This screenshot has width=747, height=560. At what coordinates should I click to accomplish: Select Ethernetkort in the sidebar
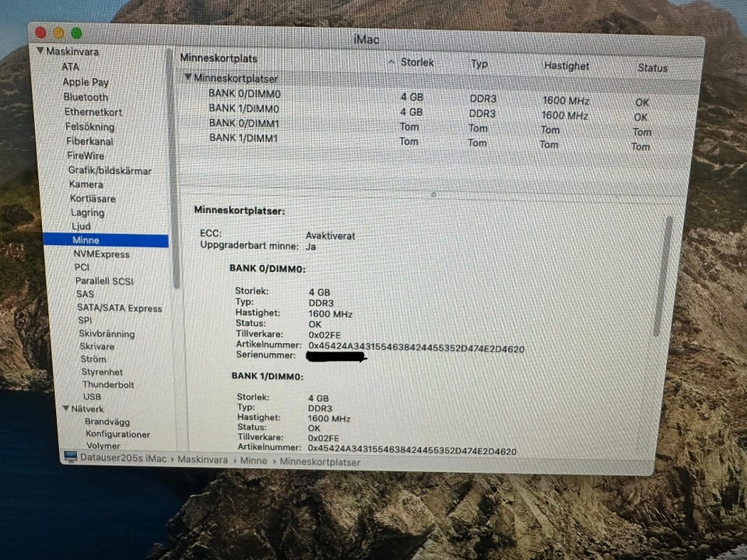(x=93, y=112)
